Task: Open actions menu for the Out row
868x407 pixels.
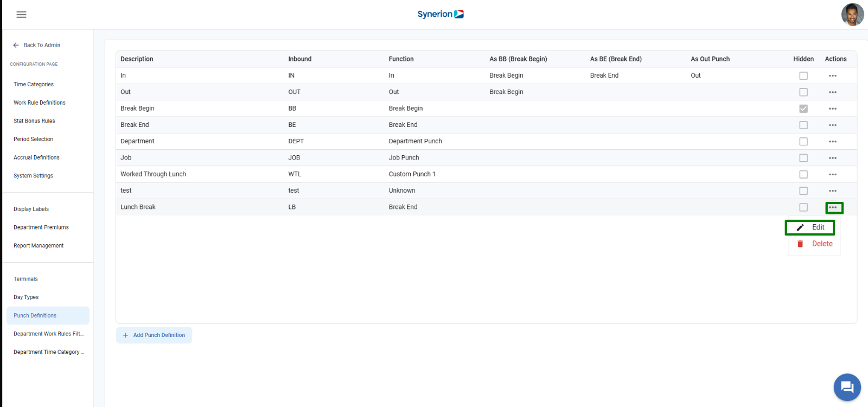Action: point(833,92)
